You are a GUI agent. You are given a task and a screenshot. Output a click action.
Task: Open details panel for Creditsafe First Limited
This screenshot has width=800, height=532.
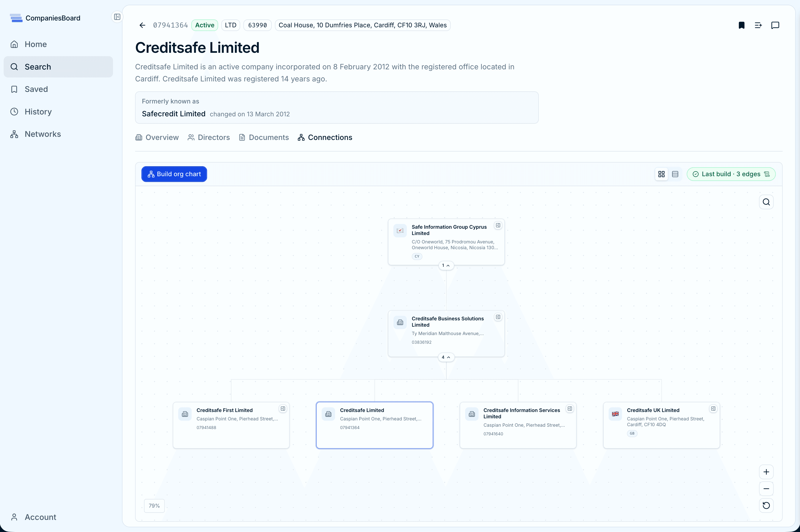(x=283, y=409)
